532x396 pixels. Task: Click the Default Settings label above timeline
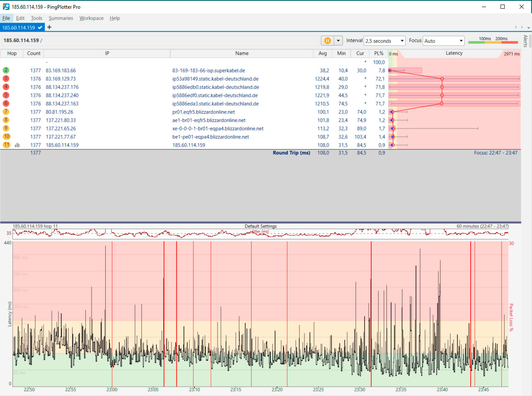click(261, 226)
